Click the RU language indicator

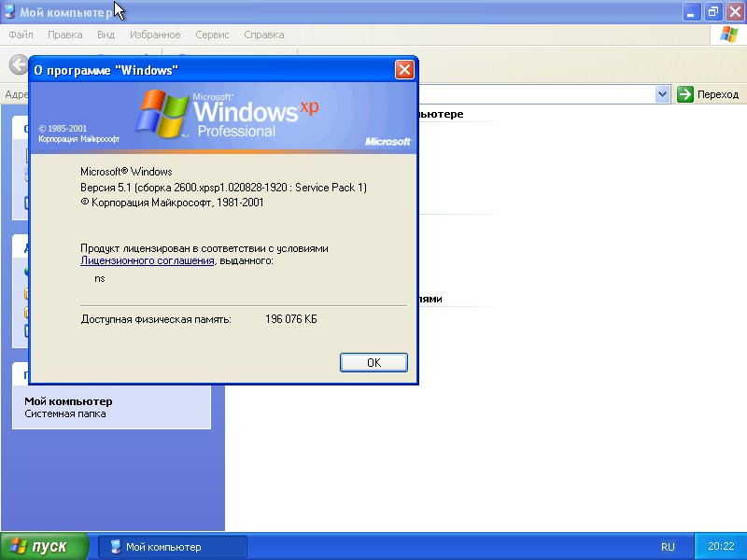click(x=668, y=547)
